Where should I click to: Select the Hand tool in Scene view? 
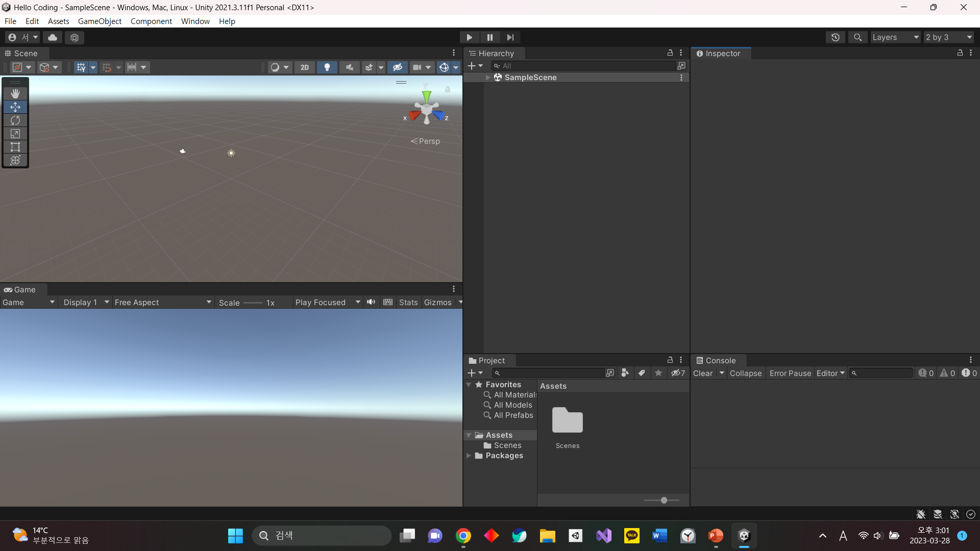15,93
